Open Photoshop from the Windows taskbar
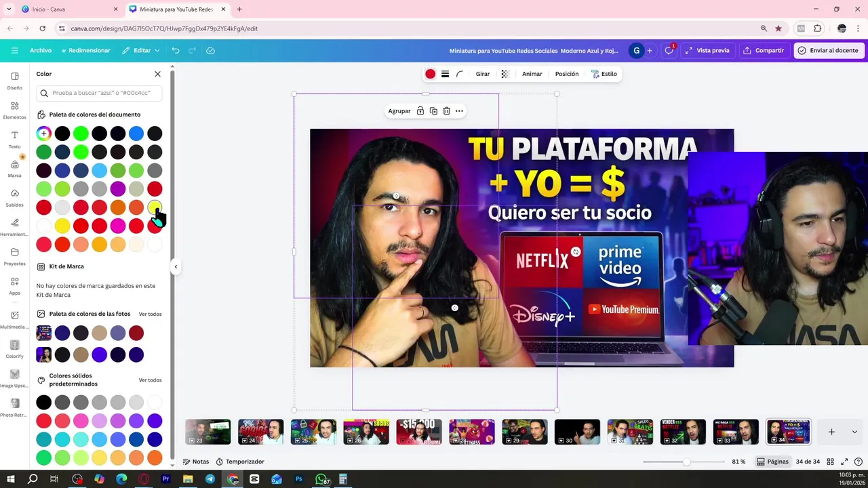Viewport: 868px width, 488px height. click(x=298, y=479)
